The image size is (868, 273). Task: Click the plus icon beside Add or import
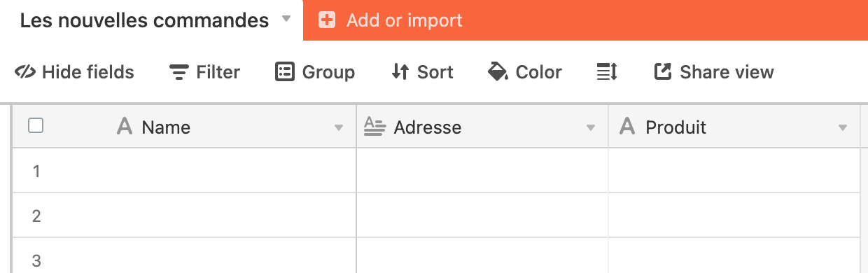[x=327, y=20]
